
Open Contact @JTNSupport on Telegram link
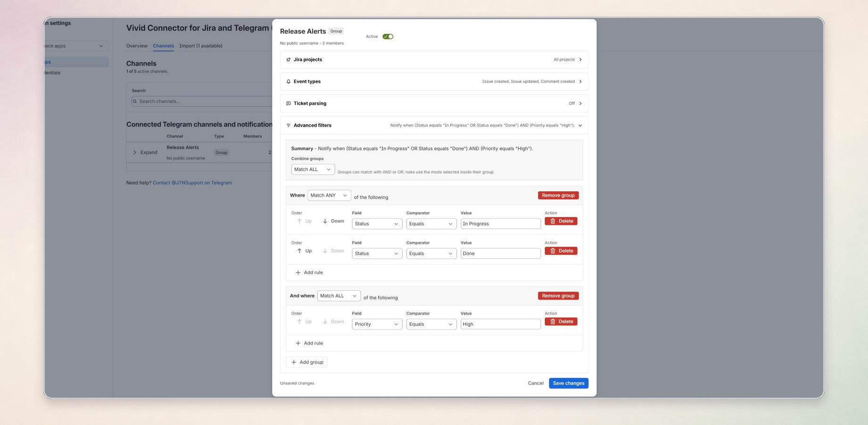tap(192, 183)
